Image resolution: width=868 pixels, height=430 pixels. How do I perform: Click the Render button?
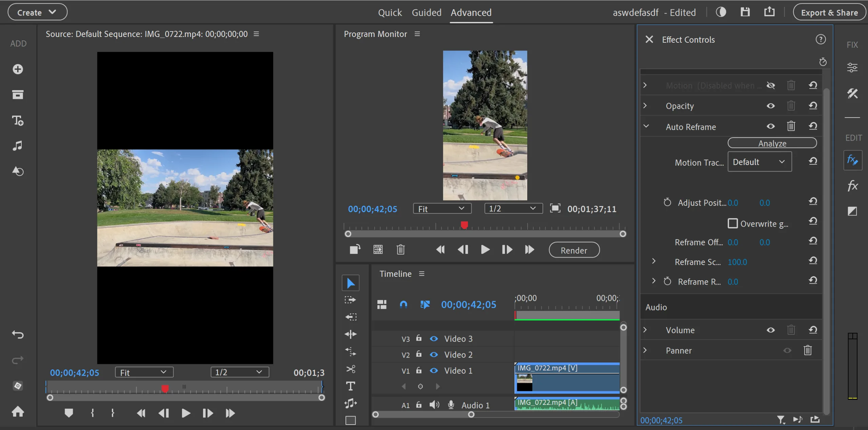[x=574, y=250]
